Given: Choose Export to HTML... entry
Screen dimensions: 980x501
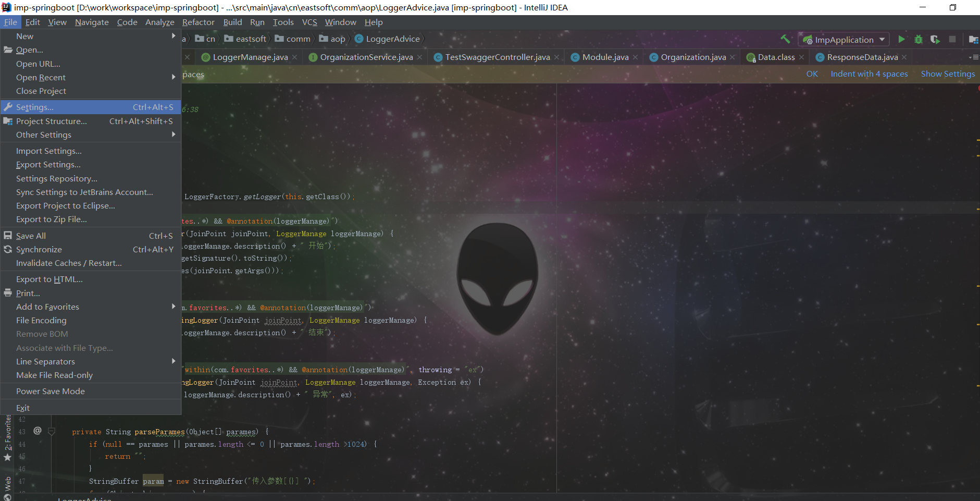Looking at the screenshot, I should 91,279.
